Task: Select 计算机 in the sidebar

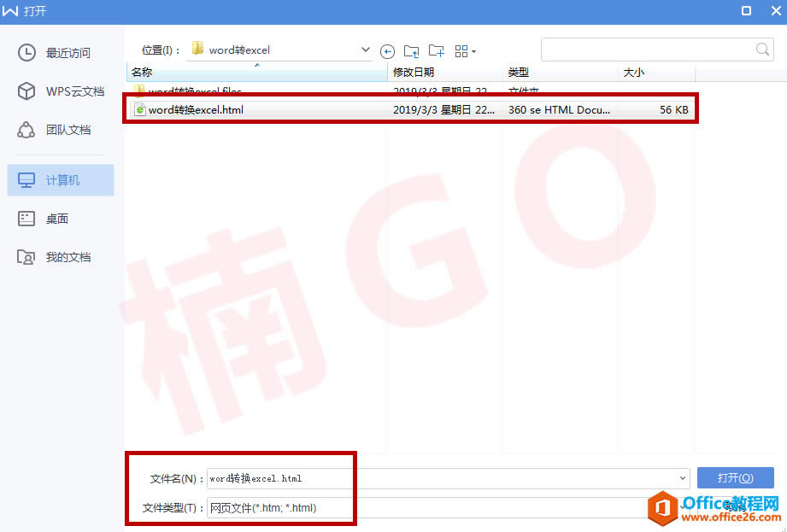Action: (60, 180)
